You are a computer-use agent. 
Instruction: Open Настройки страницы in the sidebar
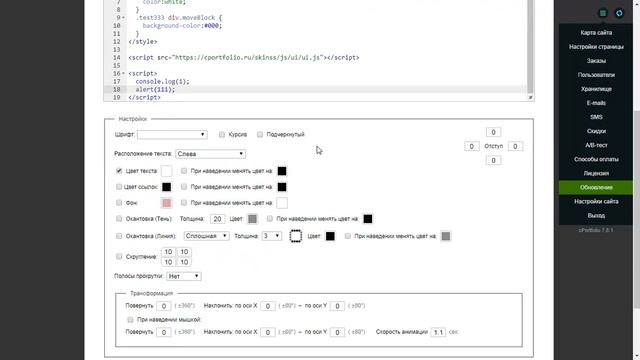click(x=596, y=47)
